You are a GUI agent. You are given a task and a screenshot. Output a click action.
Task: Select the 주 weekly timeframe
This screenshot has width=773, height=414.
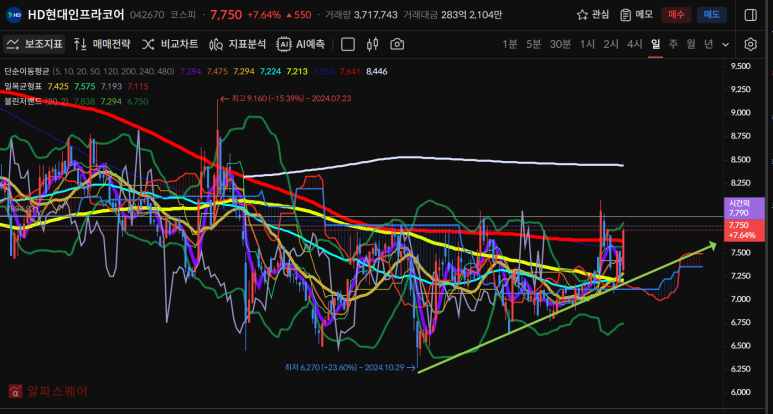(673, 44)
